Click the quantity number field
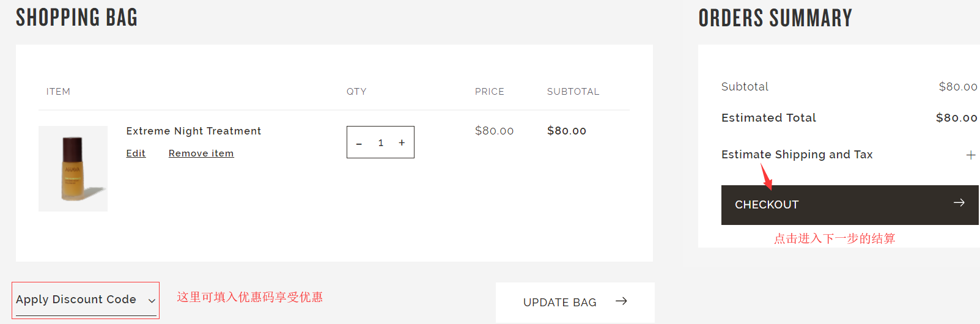 click(x=380, y=142)
